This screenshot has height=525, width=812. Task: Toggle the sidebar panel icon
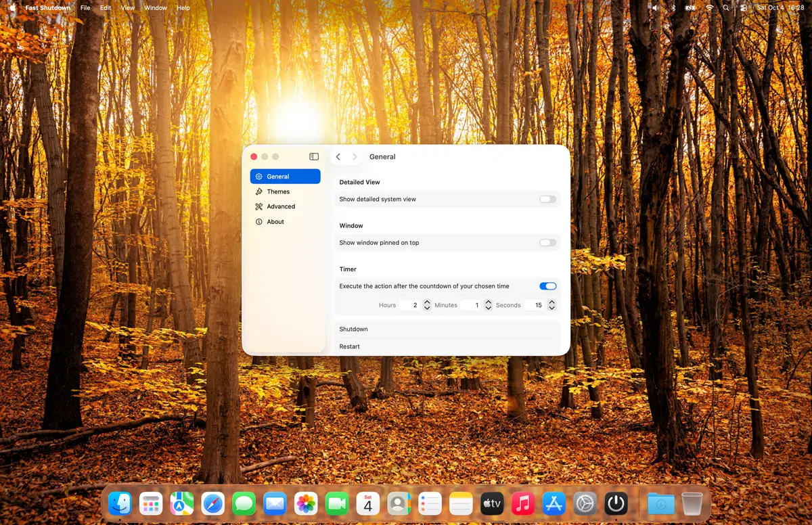314,157
